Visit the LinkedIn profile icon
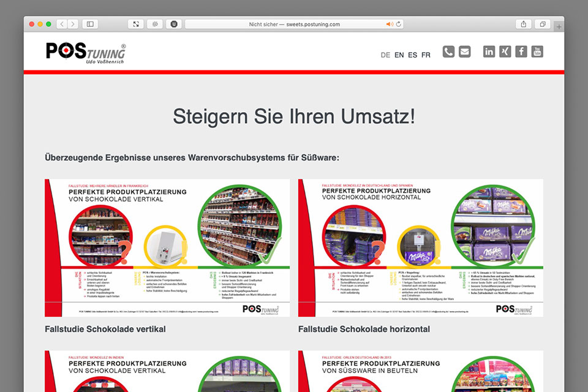Viewport: 588px width, 392px height. coord(489,52)
